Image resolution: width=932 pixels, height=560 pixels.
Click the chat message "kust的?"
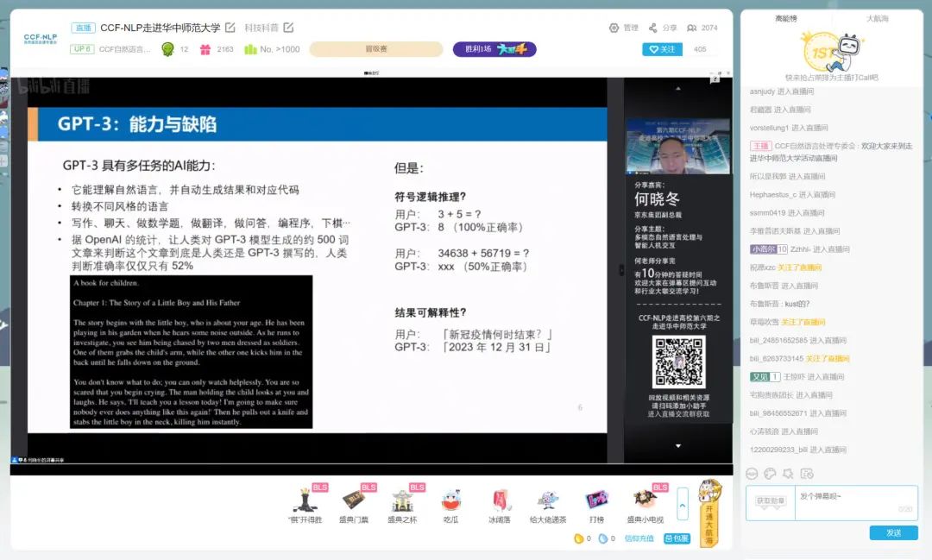tap(797, 304)
